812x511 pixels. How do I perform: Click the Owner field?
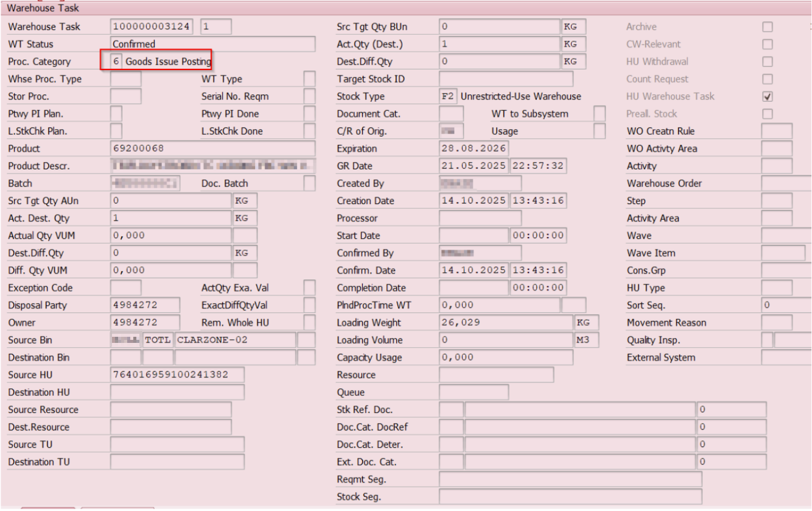pyautogui.click(x=144, y=323)
